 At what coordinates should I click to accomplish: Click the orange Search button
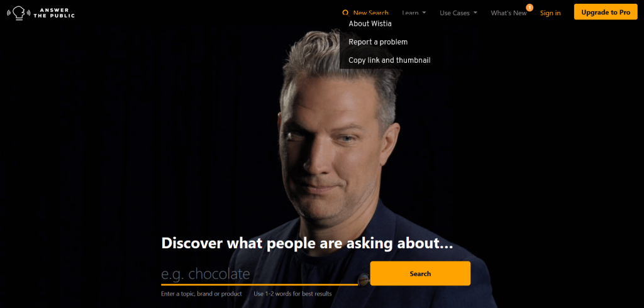[420, 273]
